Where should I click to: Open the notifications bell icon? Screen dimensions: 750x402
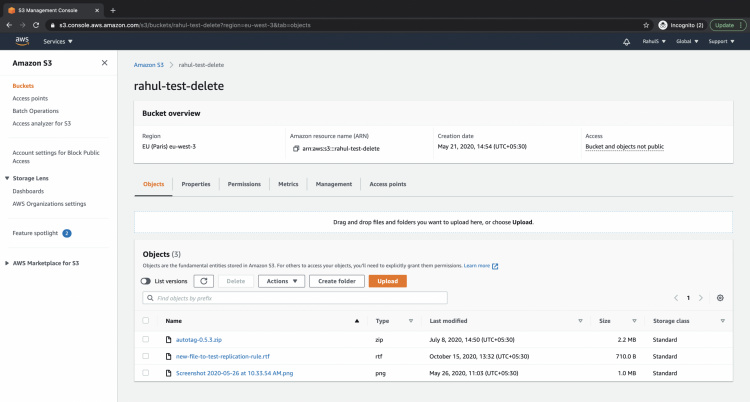(626, 42)
